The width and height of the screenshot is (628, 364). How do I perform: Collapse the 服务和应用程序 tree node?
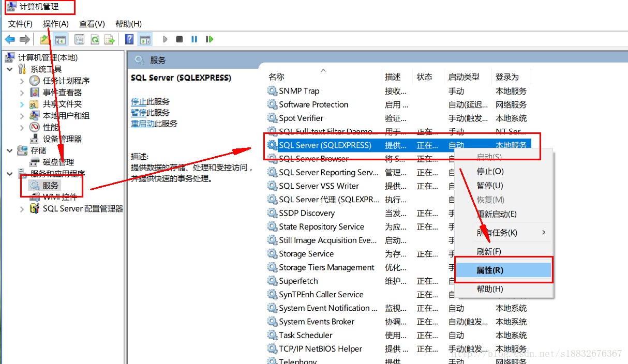coord(10,174)
